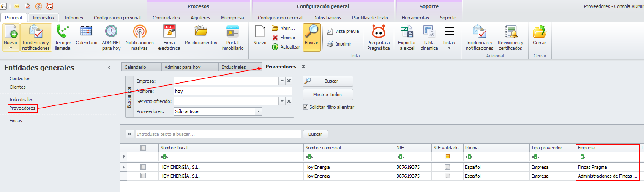
Task: Toggle select-all checkbox in grid header
Action: 143,148
